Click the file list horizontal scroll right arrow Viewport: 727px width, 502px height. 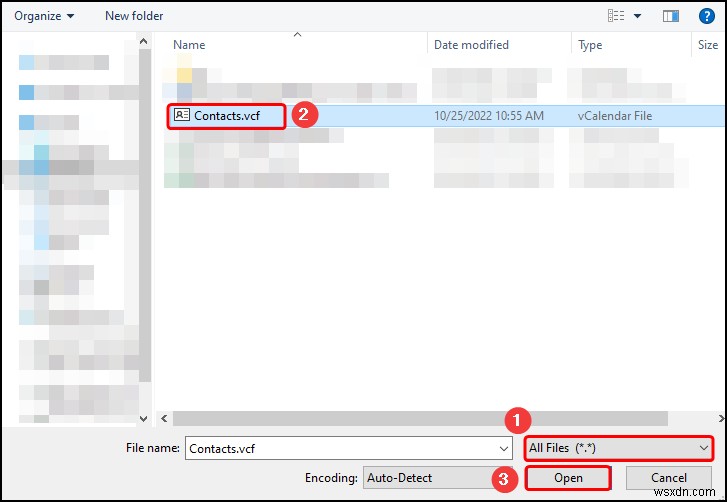tap(721, 418)
